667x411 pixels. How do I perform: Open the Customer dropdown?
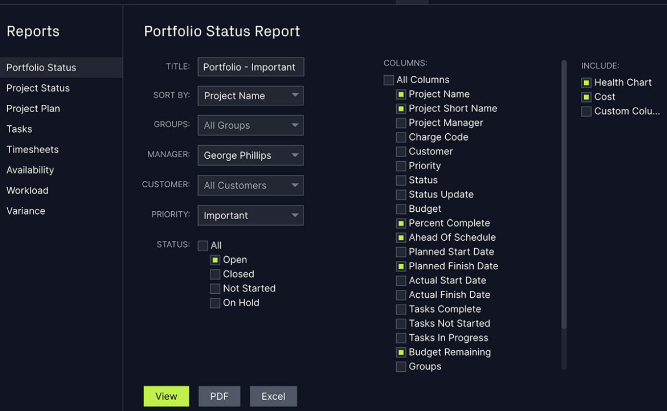coord(250,185)
